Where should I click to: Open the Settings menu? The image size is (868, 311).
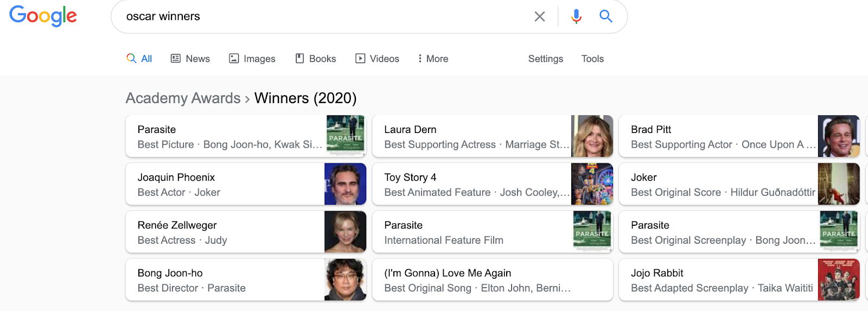click(x=545, y=59)
